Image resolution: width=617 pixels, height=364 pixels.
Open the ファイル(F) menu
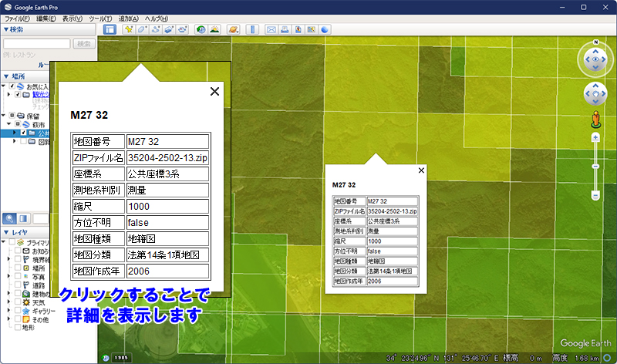tap(17, 19)
